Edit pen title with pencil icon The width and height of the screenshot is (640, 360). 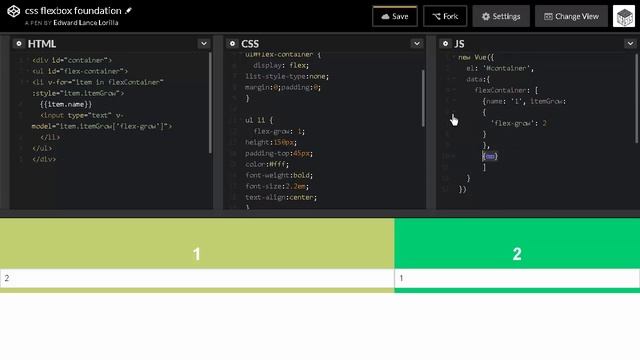(x=129, y=11)
